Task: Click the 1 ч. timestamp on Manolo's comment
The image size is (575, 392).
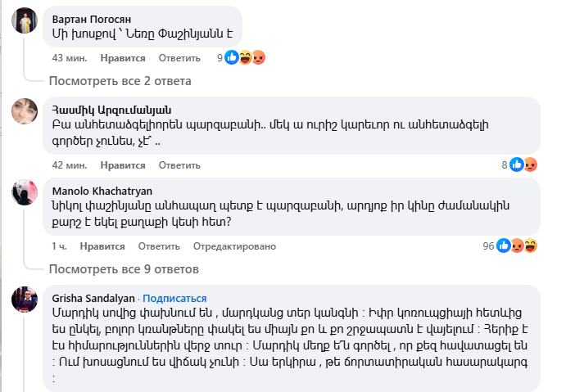Action: click(x=59, y=246)
